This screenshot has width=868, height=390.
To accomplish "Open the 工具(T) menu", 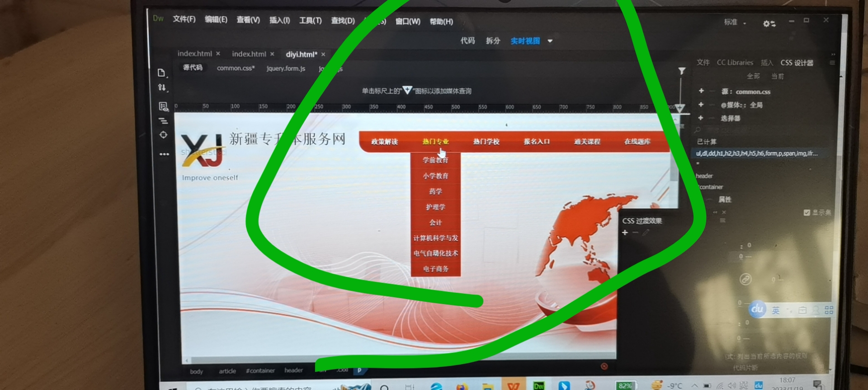I will pos(311,20).
